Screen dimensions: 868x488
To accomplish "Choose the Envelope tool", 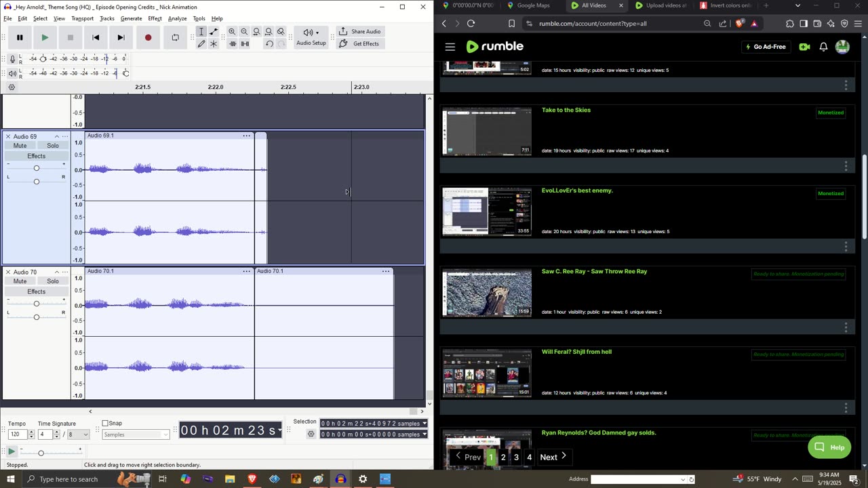I will (x=214, y=32).
